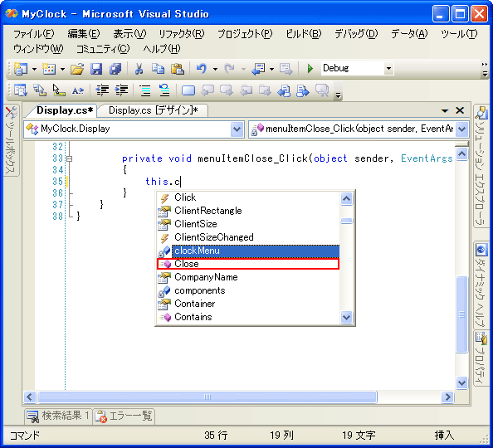The image size is (493, 448).
Task: Click the Paste clipboard icon
Action: point(178,69)
